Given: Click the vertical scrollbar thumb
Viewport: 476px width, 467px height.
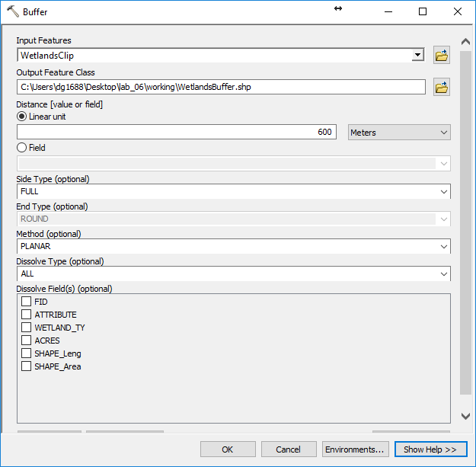Looking at the screenshot, I should 465,223.
